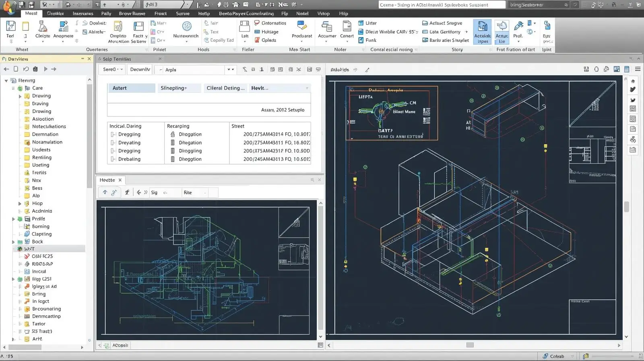Image resolution: width=644 pixels, height=361 pixels.
Task: Click the Accumer ribbon icon
Action: click(327, 27)
